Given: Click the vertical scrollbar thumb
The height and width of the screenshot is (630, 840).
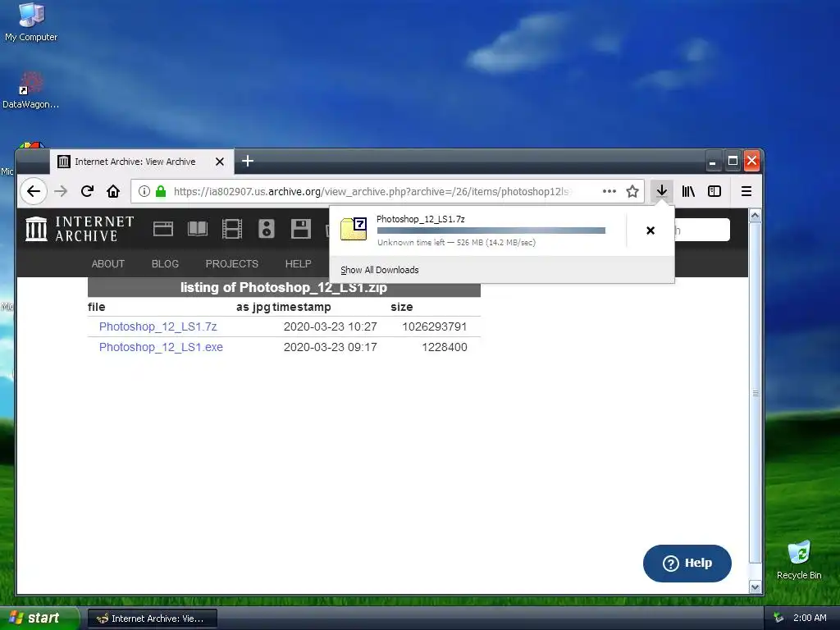Looking at the screenshot, I should coord(755,393).
